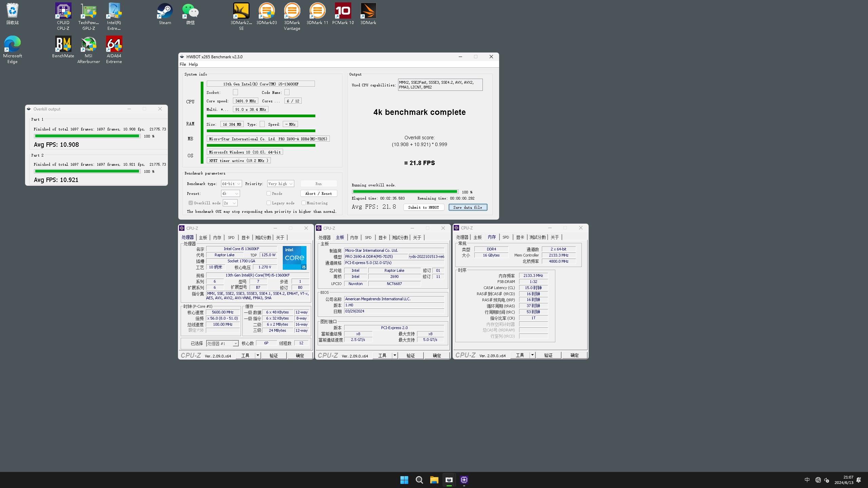Click the HPET timer active field

coord(239,161)
